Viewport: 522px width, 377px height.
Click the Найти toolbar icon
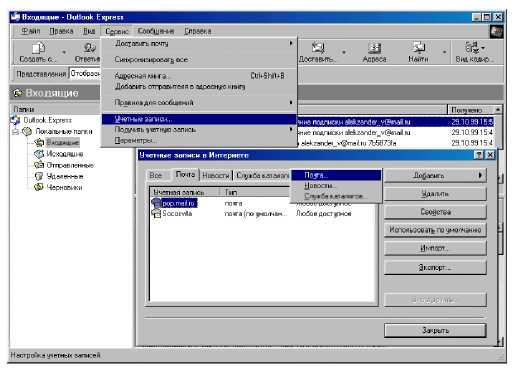coord(419,48)
